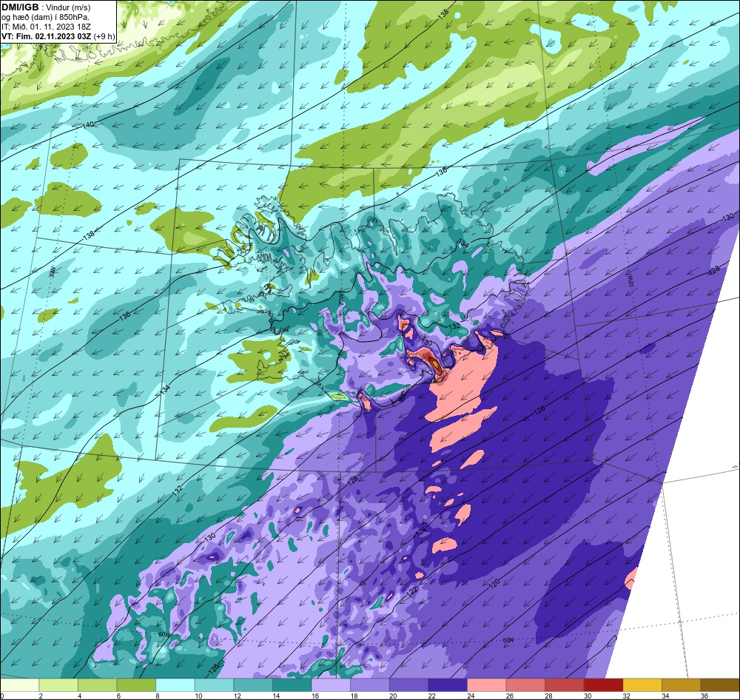
Task: Click the legend tick label '30'
Action: [x=588, y=696]
